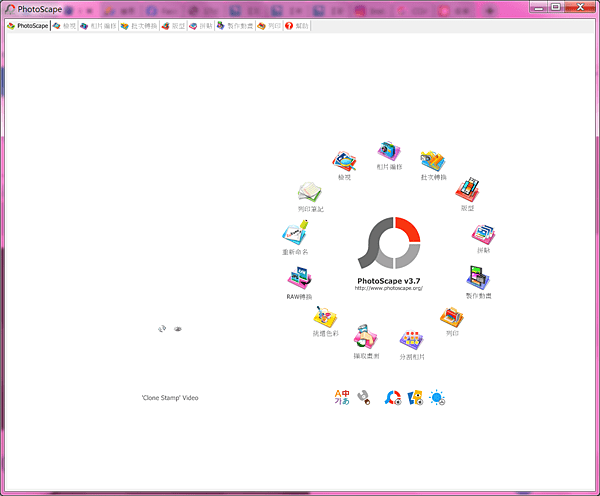The width and height of the screenshot is (600, 496).
Task: Switch to the PhotoScape home tab
Action: (28, 26)
